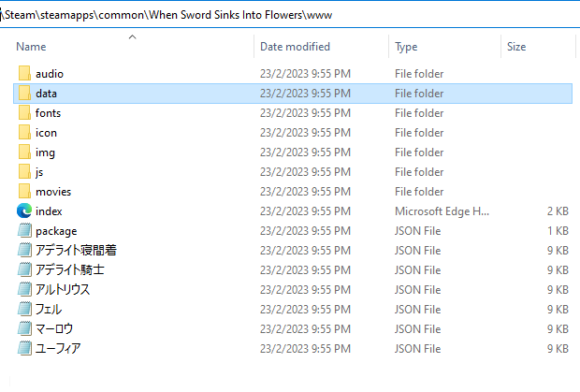Select the ユーフィア JSON file icon
This screenshot has width=580, height=392.
(24, 348)
